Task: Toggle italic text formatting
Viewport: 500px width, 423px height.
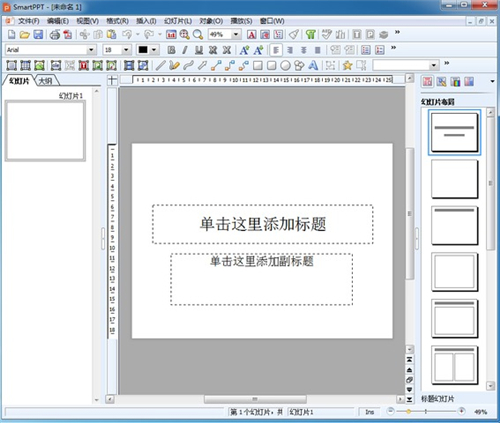Action: click(185, 50)
